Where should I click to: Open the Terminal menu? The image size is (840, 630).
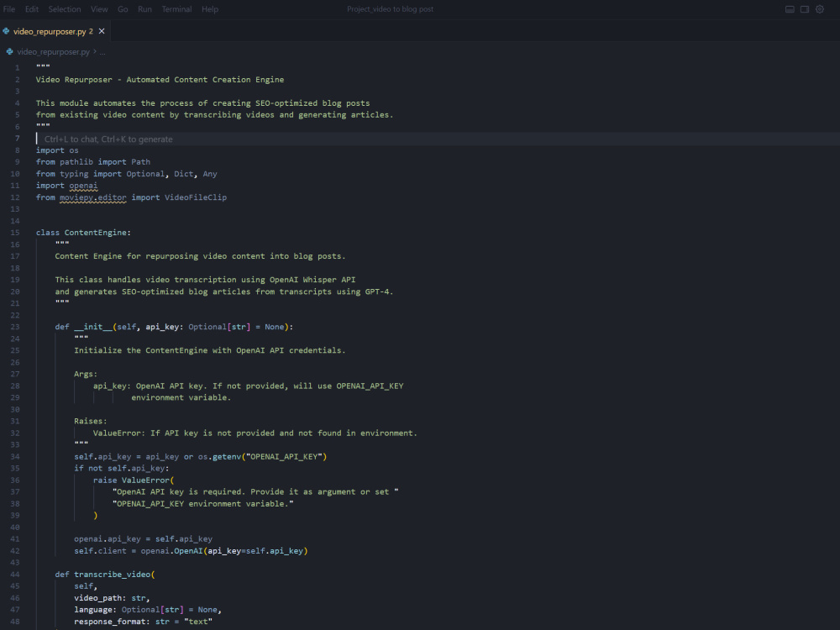pos(176,9)
